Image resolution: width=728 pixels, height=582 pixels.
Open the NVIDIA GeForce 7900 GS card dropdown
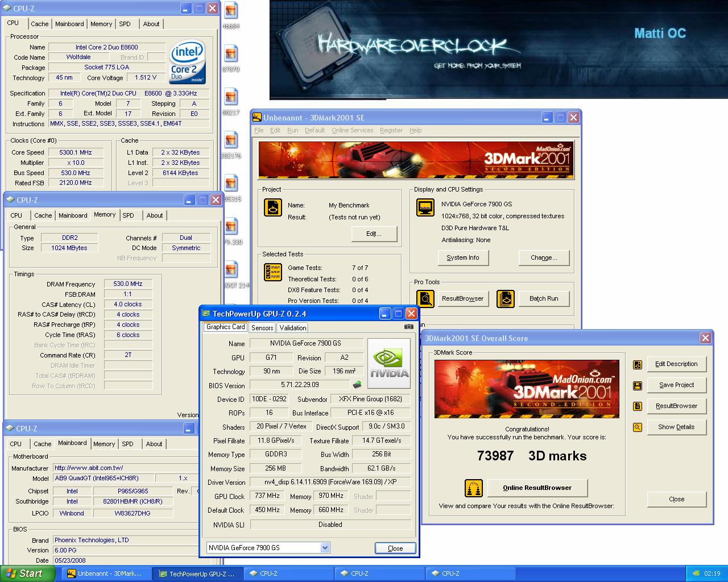[x=325, y=548]
